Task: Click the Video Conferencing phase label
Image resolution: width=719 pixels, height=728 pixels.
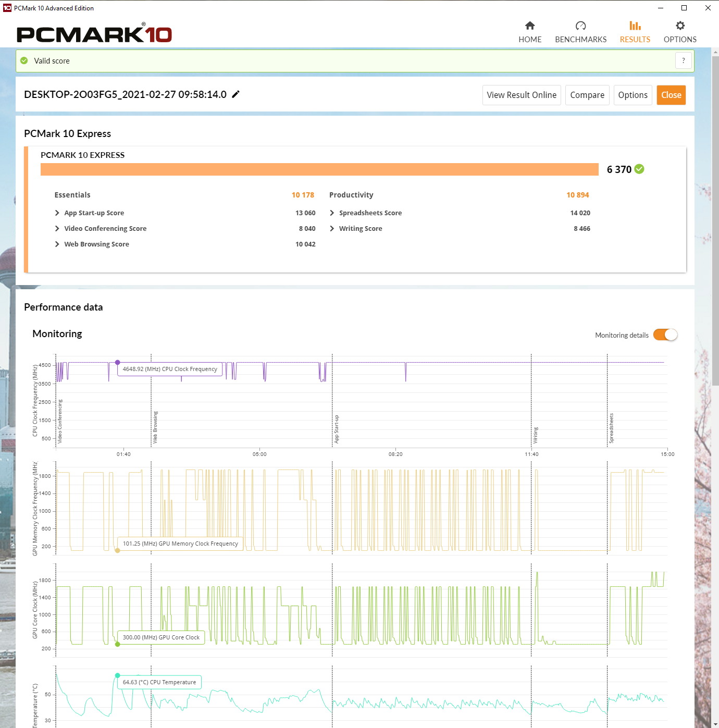Action: tap(60, 422)
